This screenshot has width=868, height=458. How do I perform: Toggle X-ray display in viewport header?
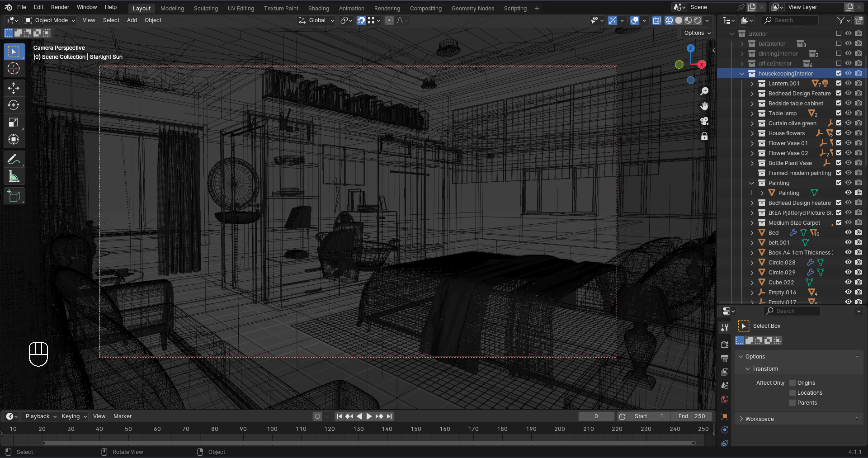[657, 20]
